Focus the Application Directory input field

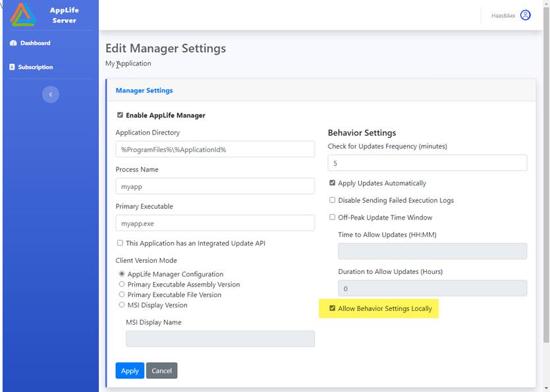215,150
